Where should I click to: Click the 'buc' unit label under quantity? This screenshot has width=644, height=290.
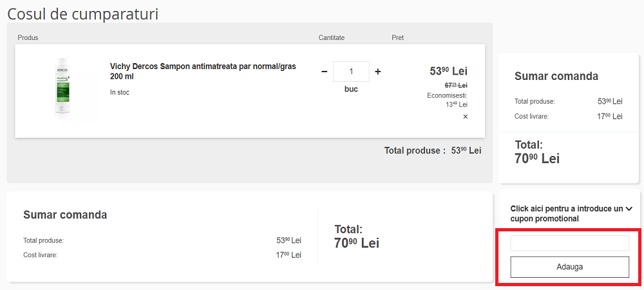pos(351,89)
